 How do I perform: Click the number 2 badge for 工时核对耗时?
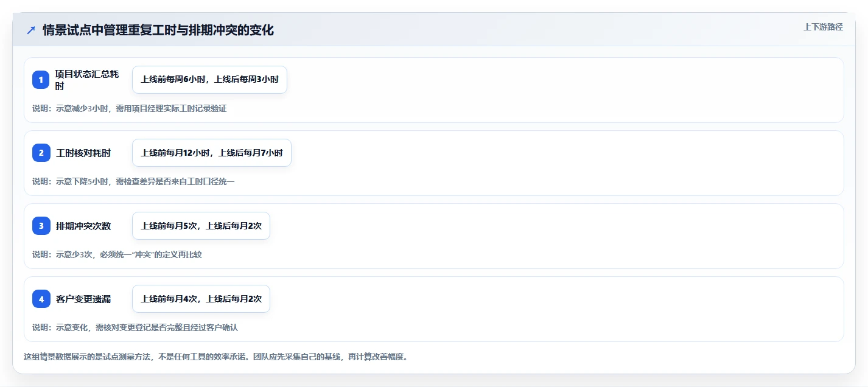[x=41, y=153]
